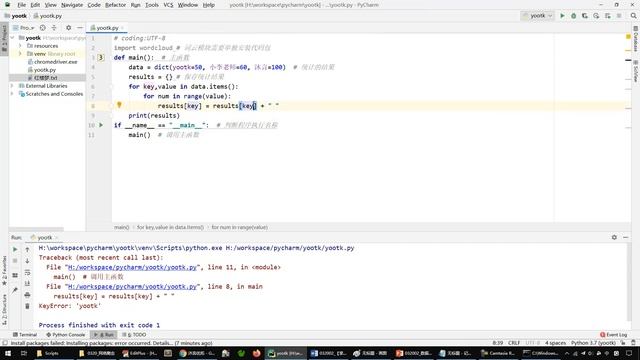Rerun program in Run panel

(x=15, y=249)
